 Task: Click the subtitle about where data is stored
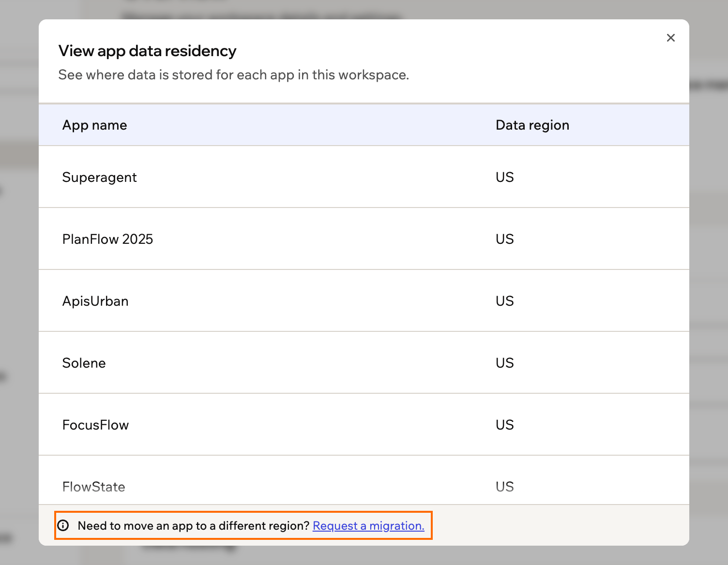234,75
